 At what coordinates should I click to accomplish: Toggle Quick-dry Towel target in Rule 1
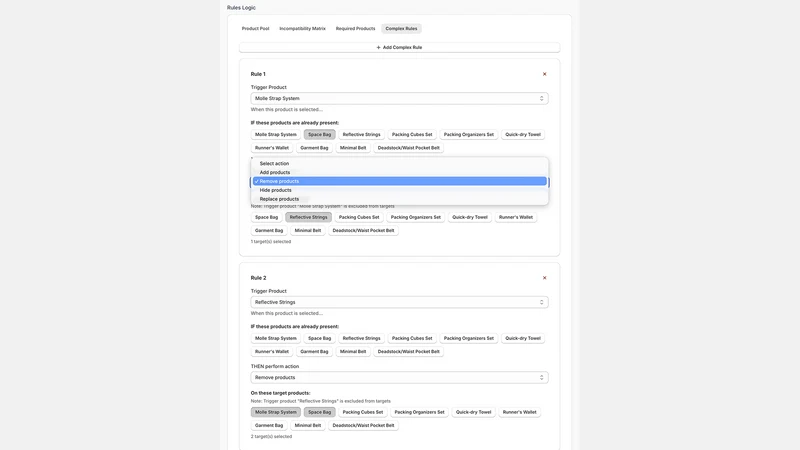(470, 217)
